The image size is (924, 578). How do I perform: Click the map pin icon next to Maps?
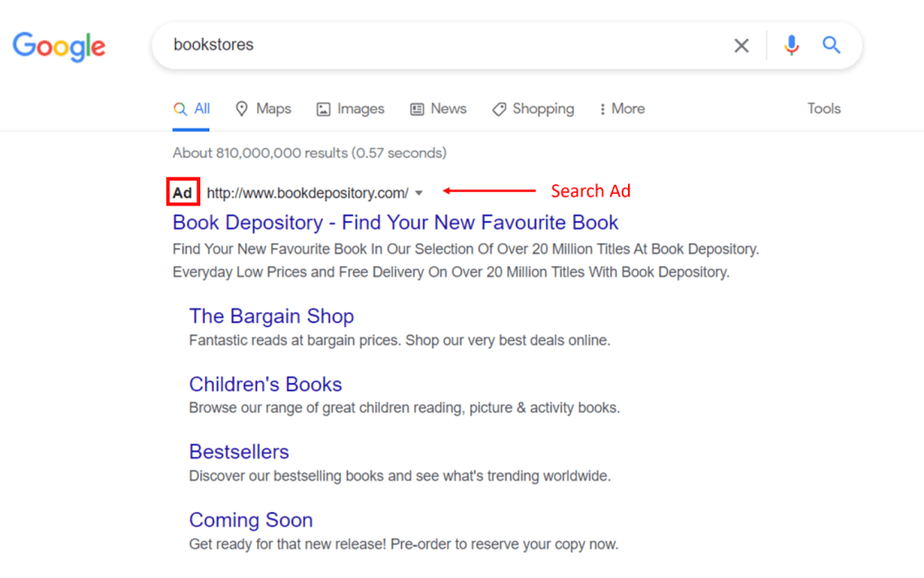tap(242, 108)
